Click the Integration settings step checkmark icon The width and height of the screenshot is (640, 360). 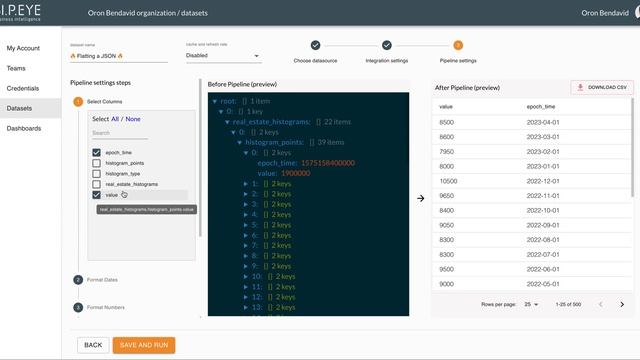(x=387, y=45)
